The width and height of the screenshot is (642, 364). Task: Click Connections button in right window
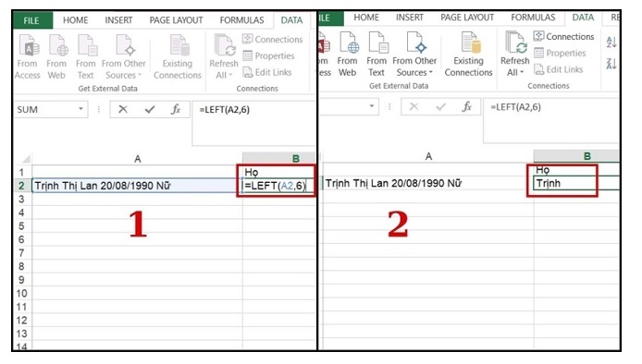point(563,36)
